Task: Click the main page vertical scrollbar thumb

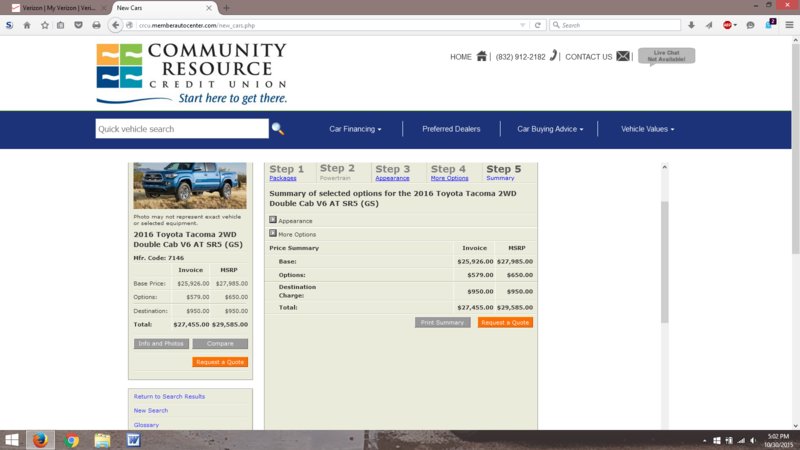Action: click(795, 149)
